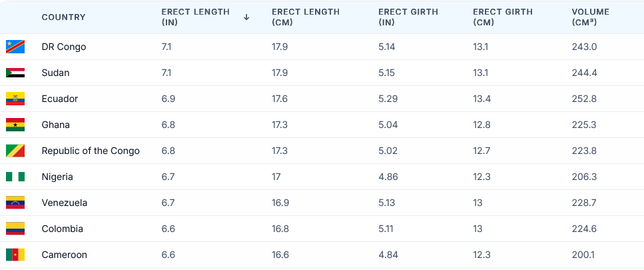This screenshot has width=644, height=270.
Task: Click the Colombia flag icon
Action: pyautogui.click(x=15, y=229)
